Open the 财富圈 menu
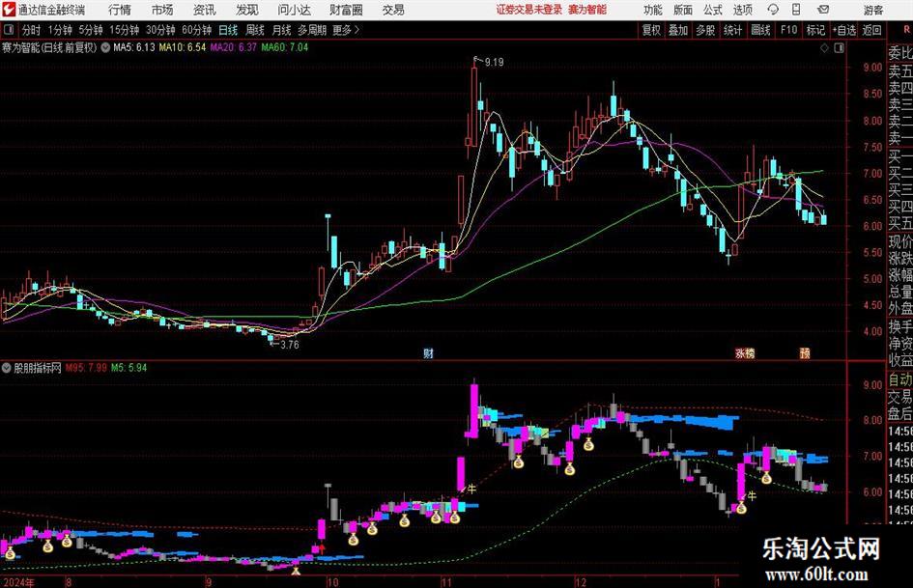This screenshot has width=913, height=588. tap(346, 10)
